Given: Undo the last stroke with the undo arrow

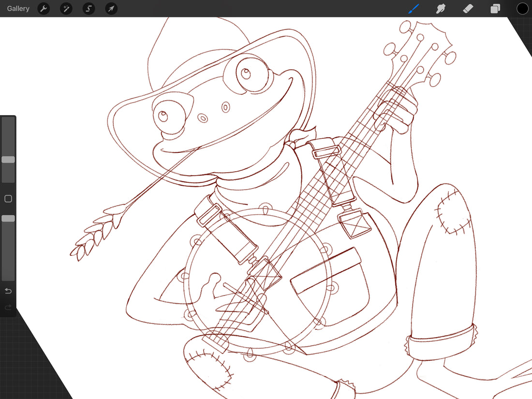Looking at the screenshot, I should [x=8, y=291].
